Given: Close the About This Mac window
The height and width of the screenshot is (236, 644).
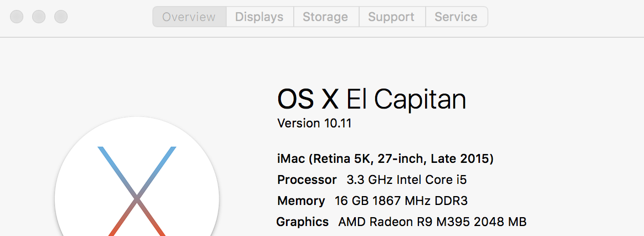Looking at the screenshot, I should (17, 17).
